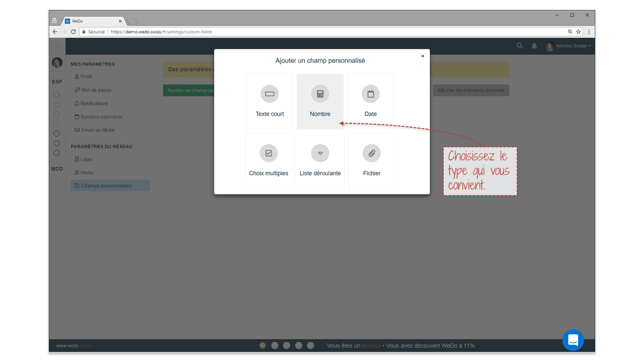Select the Choix multiples field type

(x=269, y=161)
